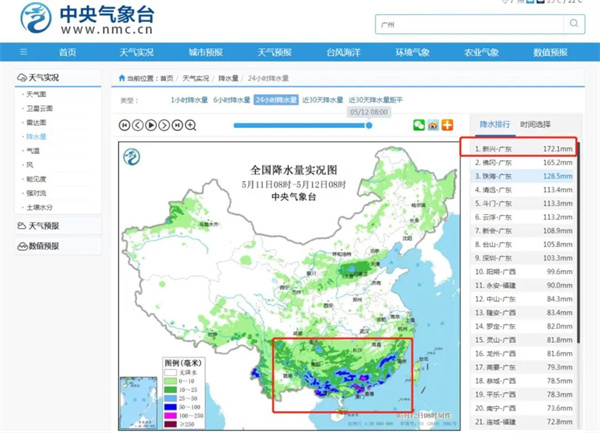This screenshot has height=433, width=600.
Task: Click the city search input field
Action: click(470, 24)
